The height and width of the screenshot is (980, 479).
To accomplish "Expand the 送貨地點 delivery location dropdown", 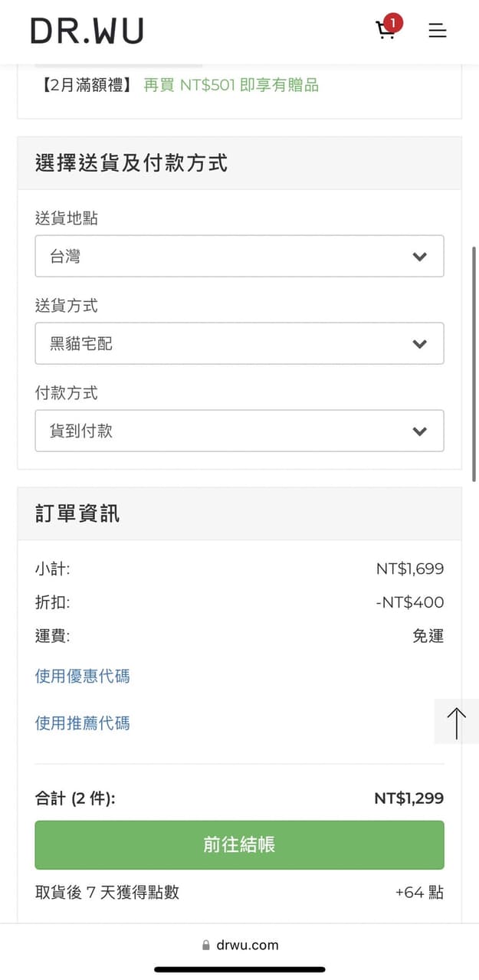I will pyautogui.click(x=239, y=257).
